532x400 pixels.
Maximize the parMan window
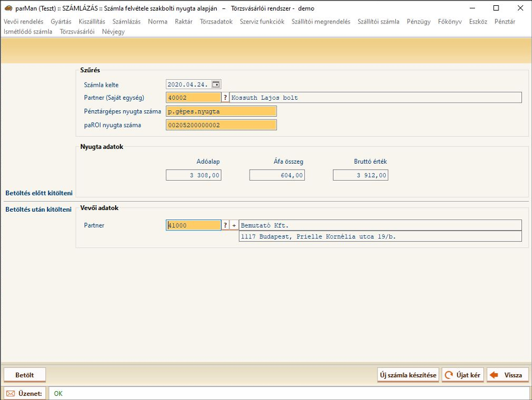click(x=496, y=8)
